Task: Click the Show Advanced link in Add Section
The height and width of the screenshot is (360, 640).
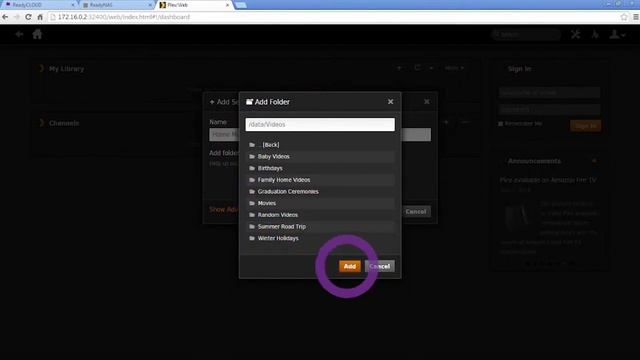Action: [x=224, y=209]
